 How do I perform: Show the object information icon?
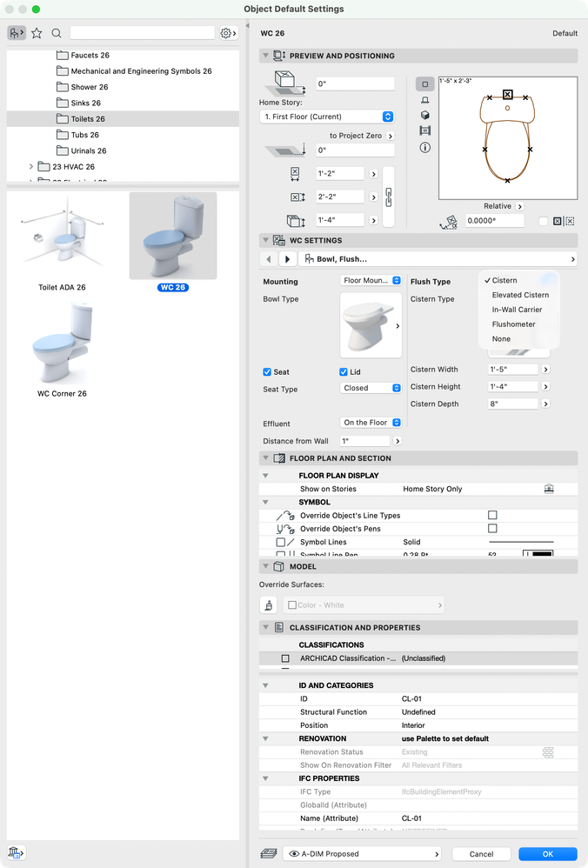425,147
